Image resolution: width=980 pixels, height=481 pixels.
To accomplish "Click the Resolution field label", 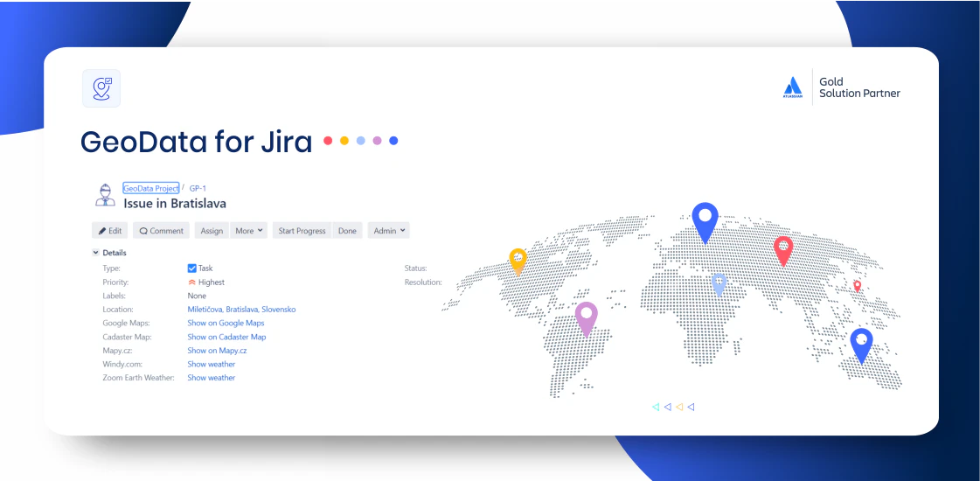I will point(423,282).
